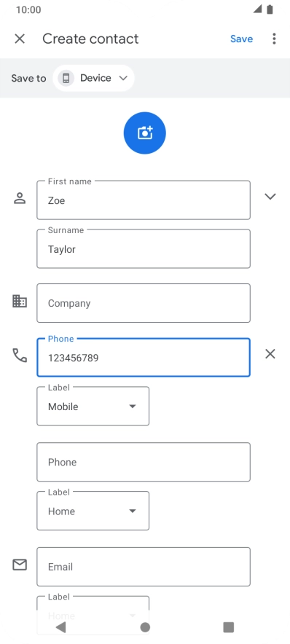Tap the email envelope icon

[20, 565]
